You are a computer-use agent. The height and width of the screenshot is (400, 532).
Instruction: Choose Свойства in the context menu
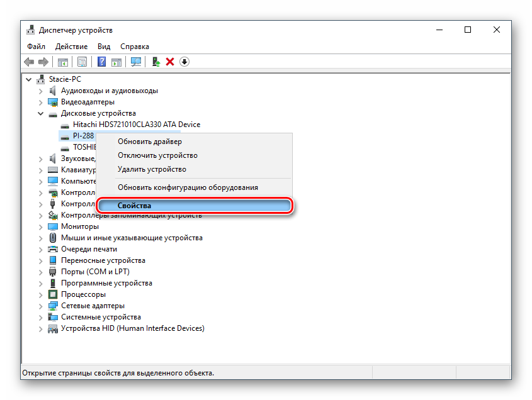(x=134, y=205)
